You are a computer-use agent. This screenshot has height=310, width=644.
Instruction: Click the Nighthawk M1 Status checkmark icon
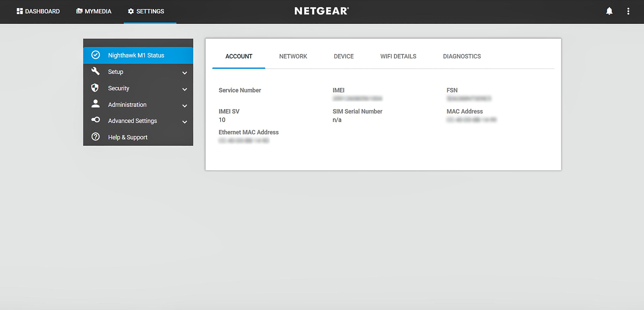(x=96, y=55)
